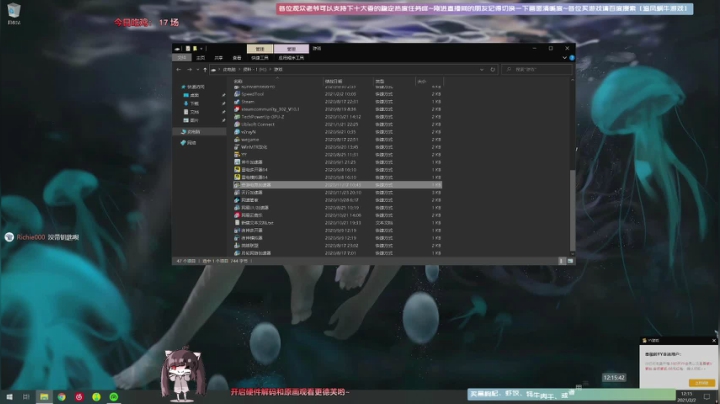Select 快速访问 in navigation pane

point(196,87)
